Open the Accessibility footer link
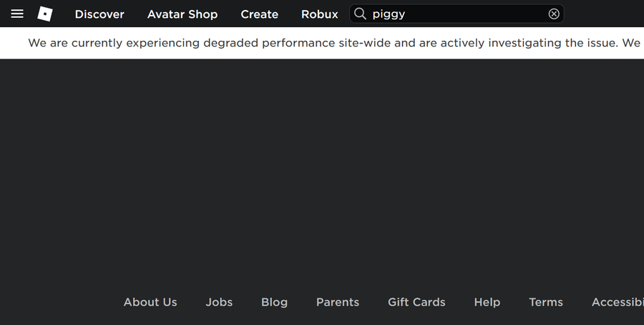The height and width of the screenshot is (325, 644). click(618, 302)
